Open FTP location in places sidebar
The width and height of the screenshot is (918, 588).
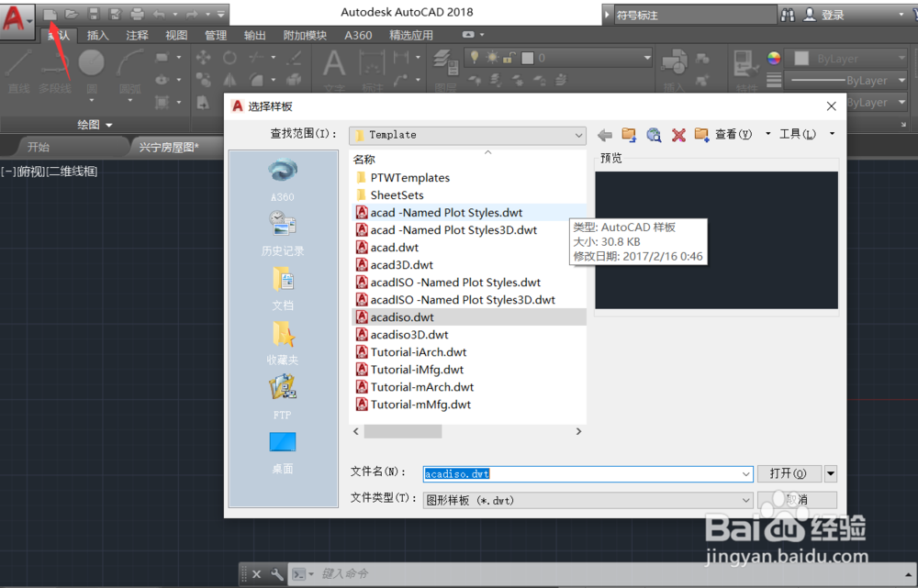coord(283,396)
